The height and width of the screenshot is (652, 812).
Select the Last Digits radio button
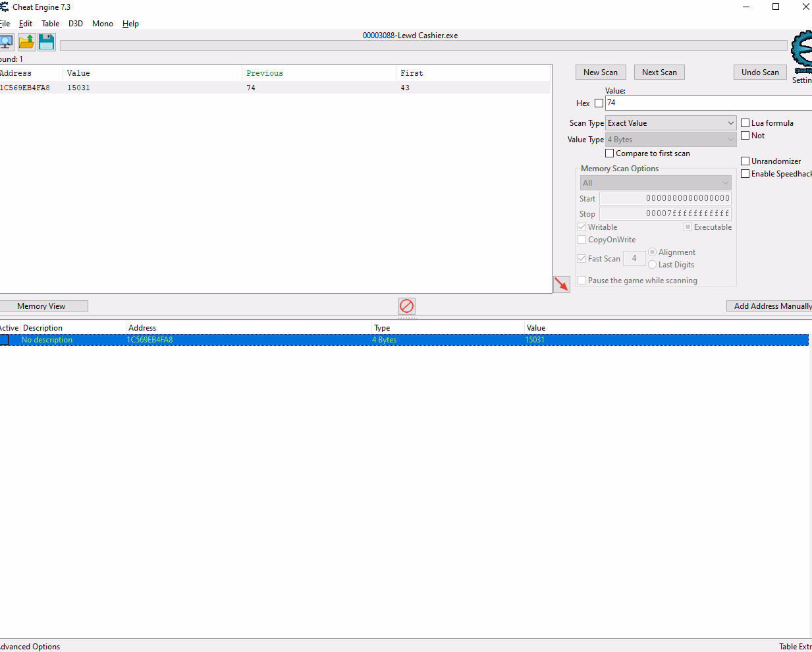(653, 265)
